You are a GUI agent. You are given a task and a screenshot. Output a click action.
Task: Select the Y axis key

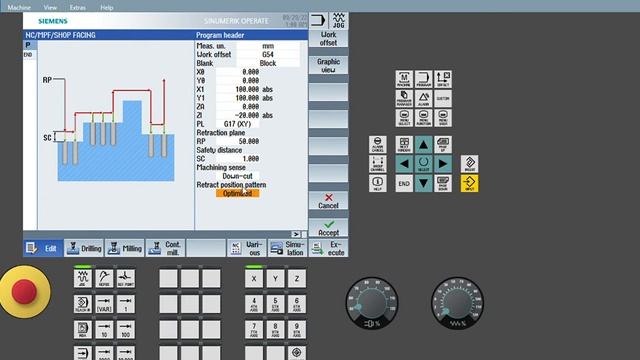pyautogui.click(x=276, y=278)
